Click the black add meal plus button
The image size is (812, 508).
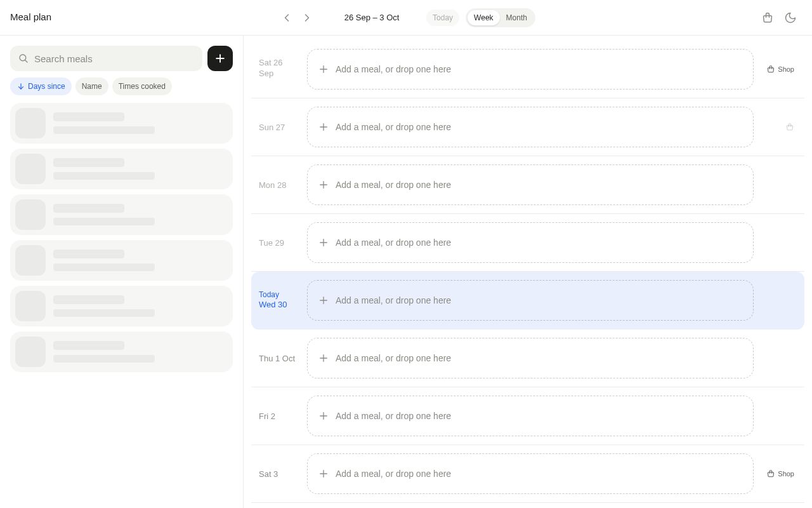point(220,58)
